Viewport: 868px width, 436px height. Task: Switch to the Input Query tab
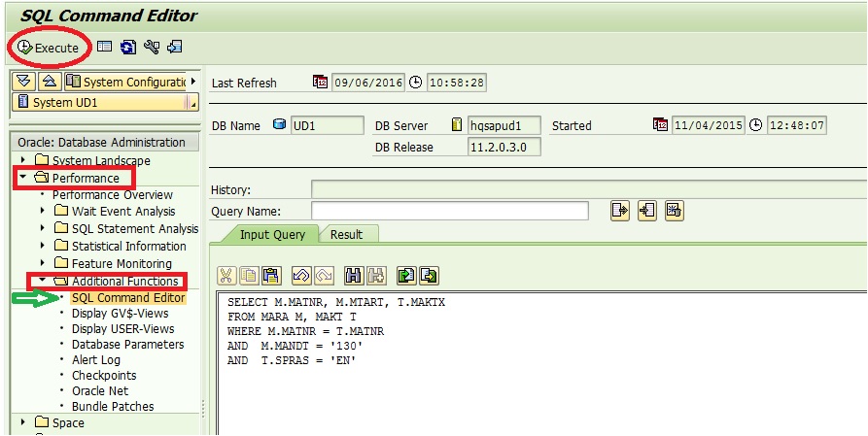click(272, 235)
